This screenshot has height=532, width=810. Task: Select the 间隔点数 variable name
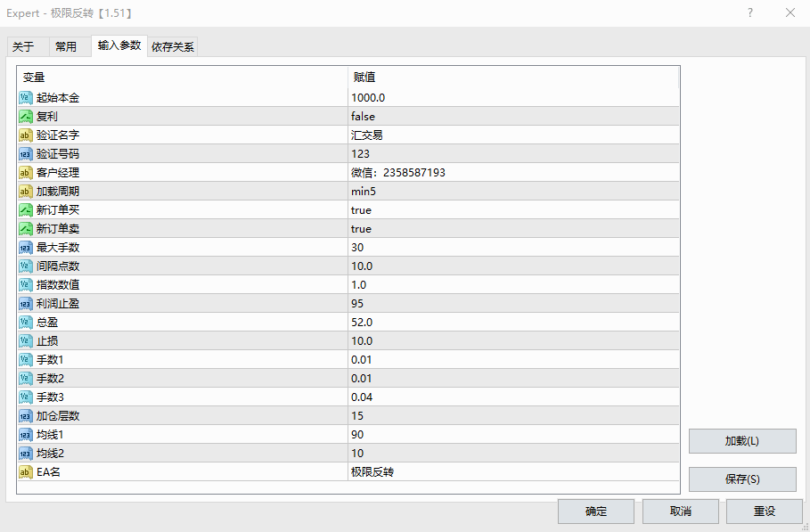pos(58,266)
